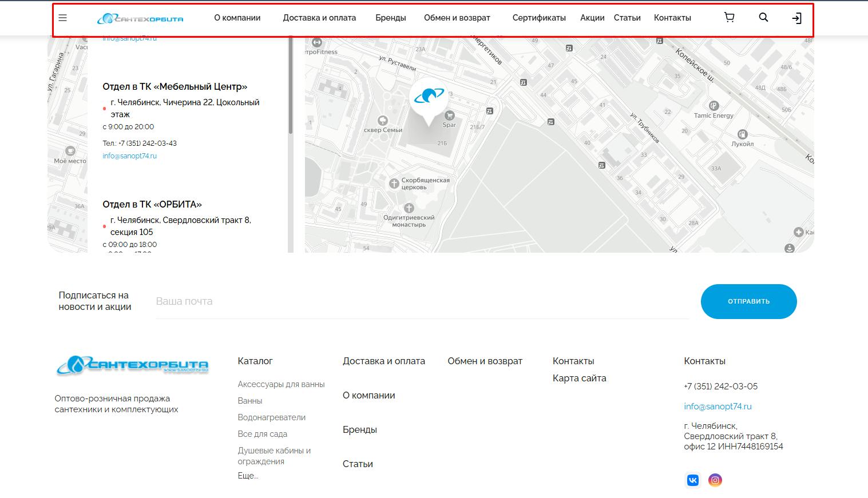Click footer info@sanopt74.ru email

[718, 407]
